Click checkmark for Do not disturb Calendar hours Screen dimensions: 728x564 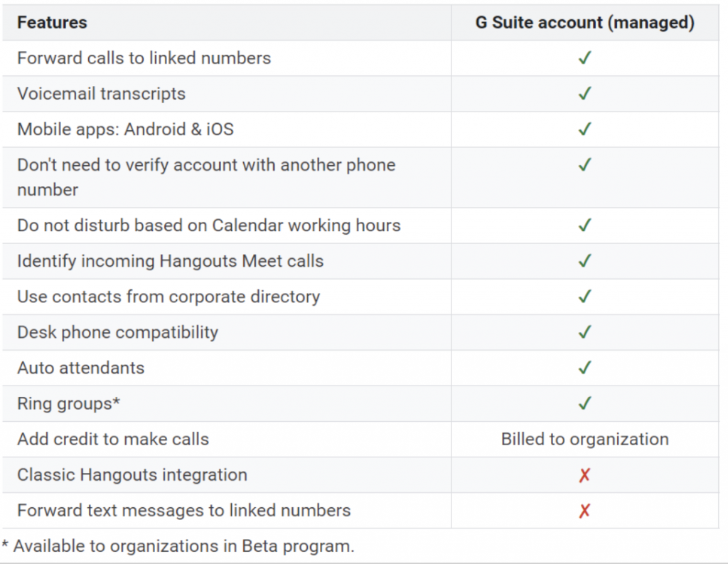584,225
